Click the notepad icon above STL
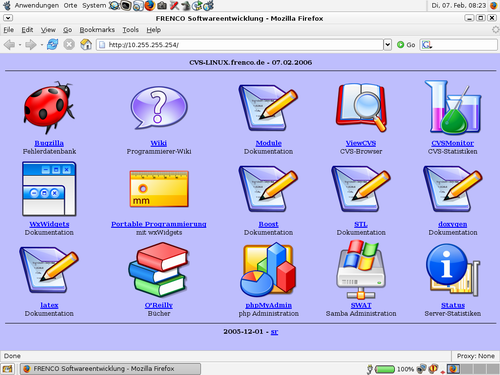 pos(361,189)
